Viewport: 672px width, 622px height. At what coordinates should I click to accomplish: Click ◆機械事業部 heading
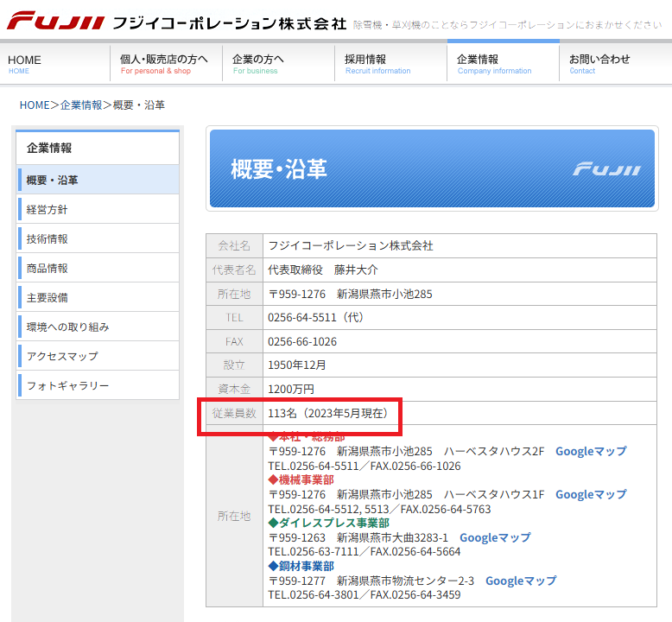coord(301,479)
